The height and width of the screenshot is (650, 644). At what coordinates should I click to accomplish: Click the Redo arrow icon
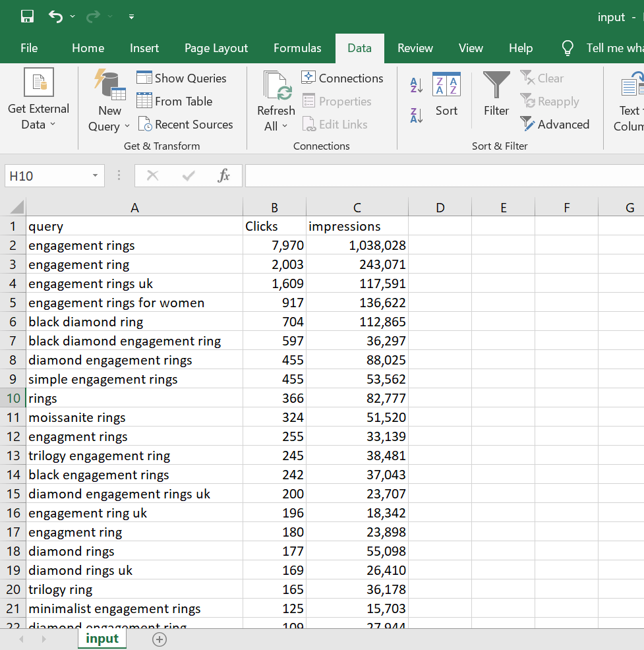[x=93, y=16]
